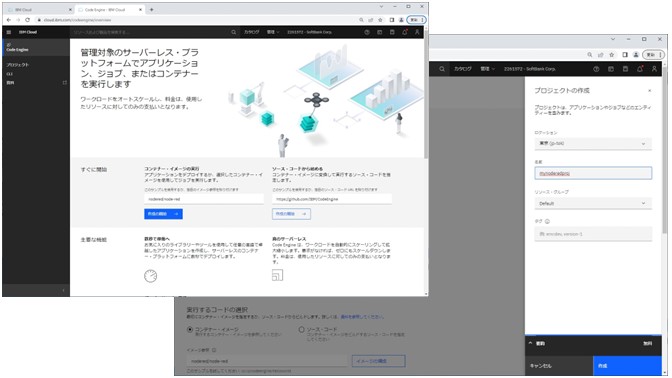Image resolution: width=672 pixels, height=378 pixels.
Task: Select container image radio button in back window
Action: pyautogui.click(x=190, y=330)
